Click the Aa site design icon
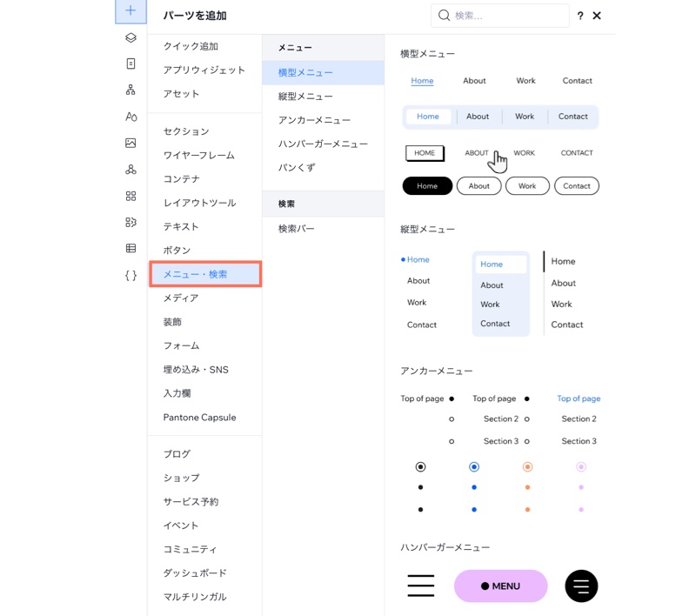Image resolution: width=696 pixels, height=616 pixels. 130,114
